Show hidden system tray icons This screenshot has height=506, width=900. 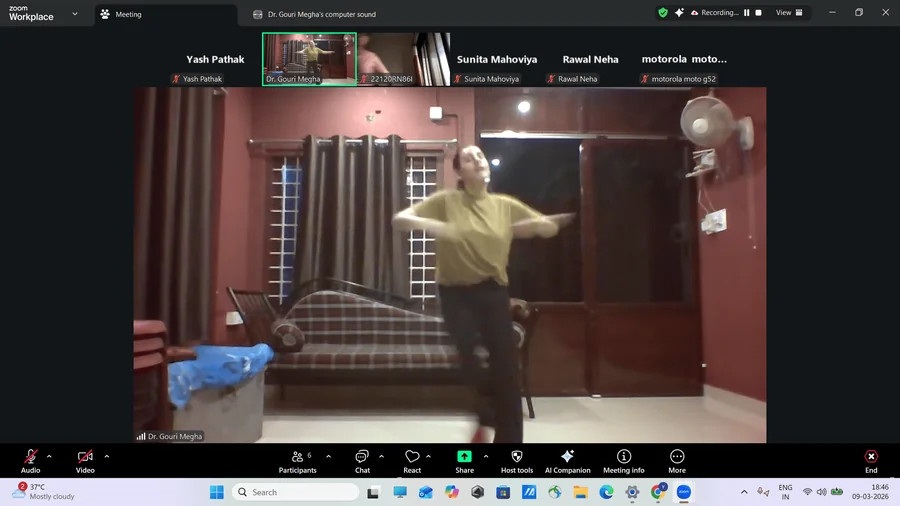(x=744, y=492)
